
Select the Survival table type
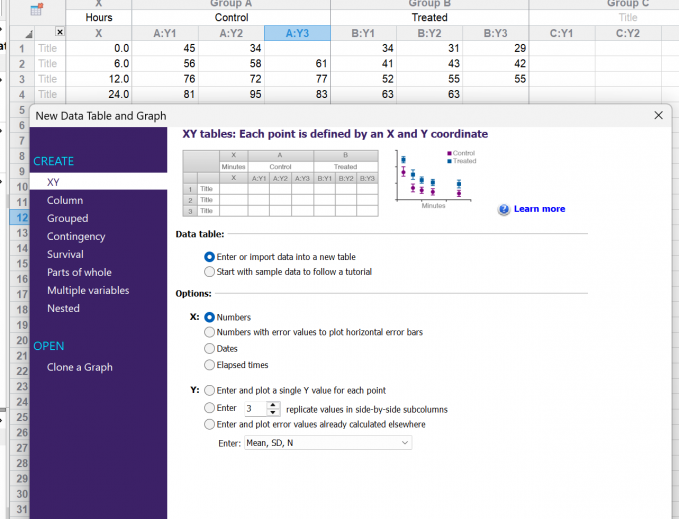65,255
